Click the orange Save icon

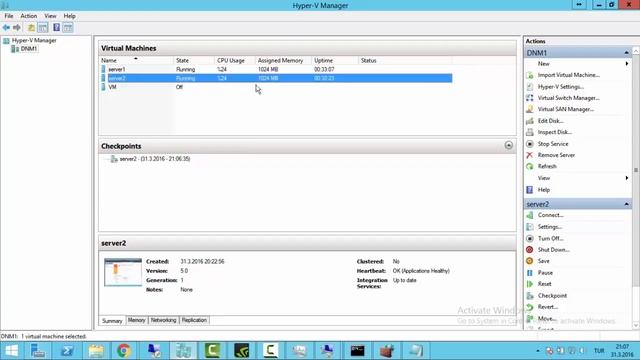[x=530, y=261]
